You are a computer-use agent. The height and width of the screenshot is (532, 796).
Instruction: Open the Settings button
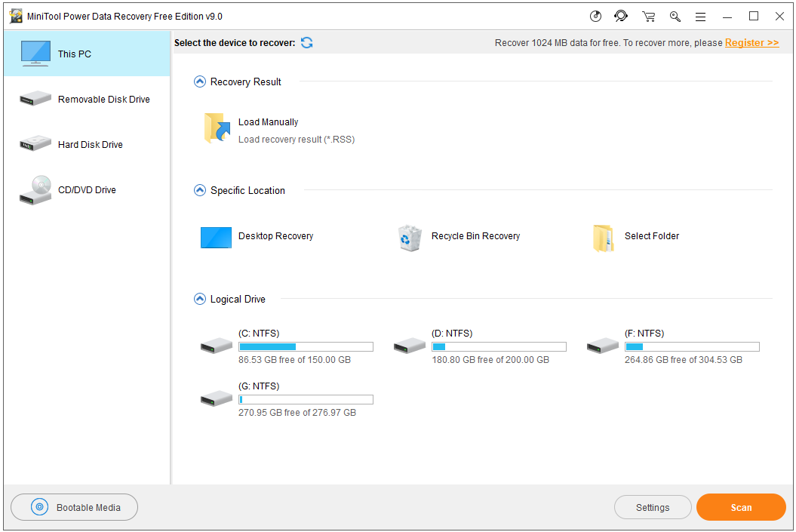653,507
